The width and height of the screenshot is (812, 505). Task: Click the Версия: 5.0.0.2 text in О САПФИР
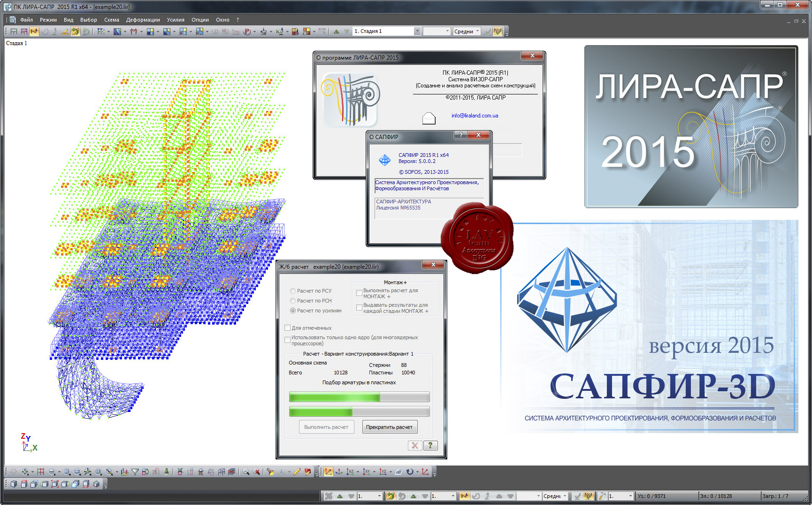(417, 161)
